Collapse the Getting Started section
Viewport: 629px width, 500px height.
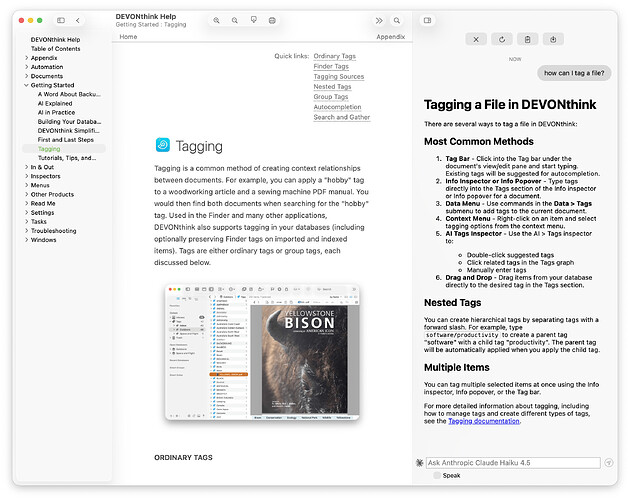(26, 86)
